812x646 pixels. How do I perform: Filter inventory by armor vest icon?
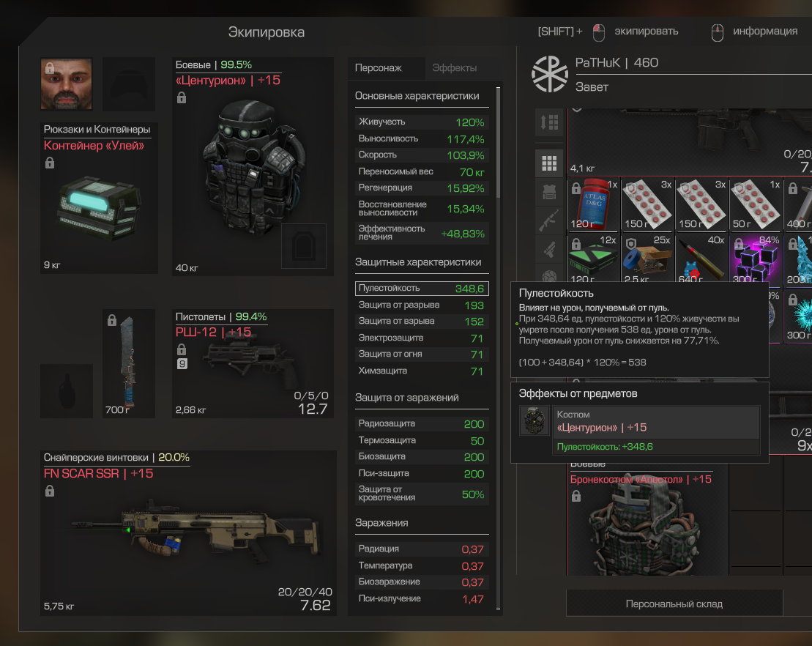[x=549, y=192]
